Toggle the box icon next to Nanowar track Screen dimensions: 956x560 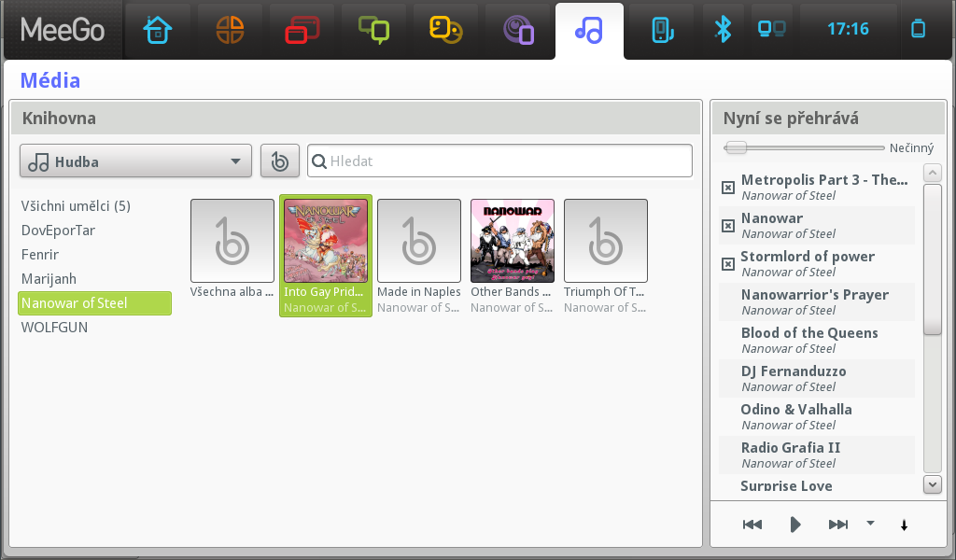click(728, 226)
